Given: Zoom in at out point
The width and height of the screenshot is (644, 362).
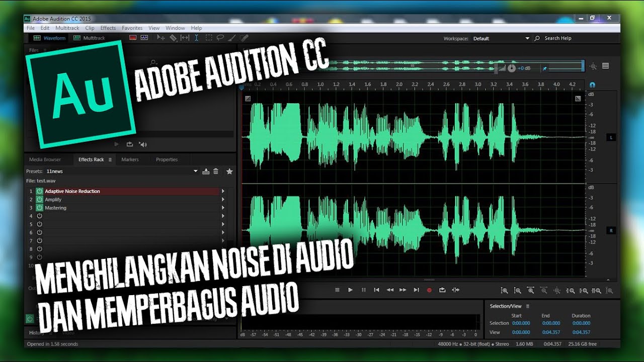Looking at the screenshot, I should [x=584, y=291].
